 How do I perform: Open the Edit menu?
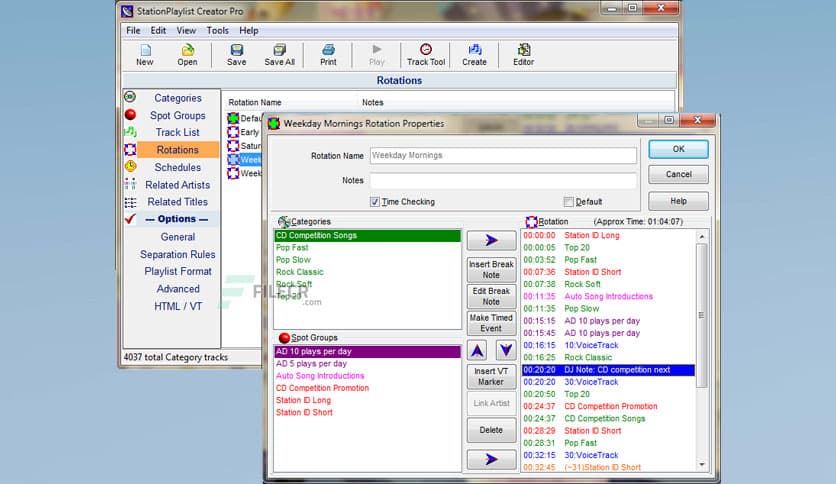[158, 30]
